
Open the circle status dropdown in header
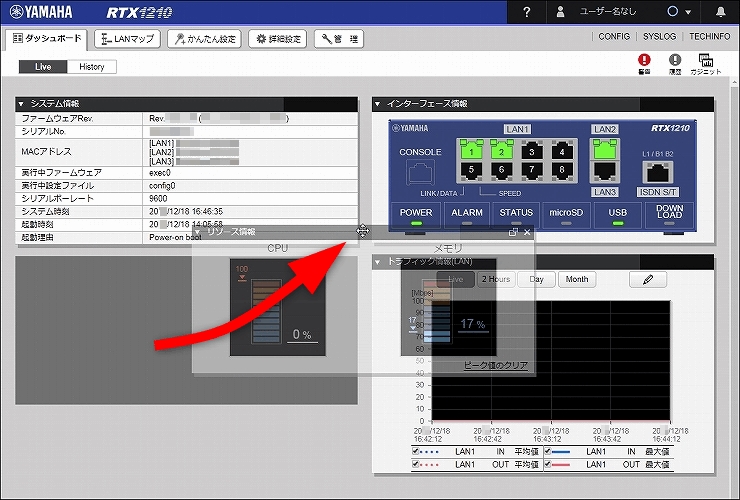pos(679,12)
